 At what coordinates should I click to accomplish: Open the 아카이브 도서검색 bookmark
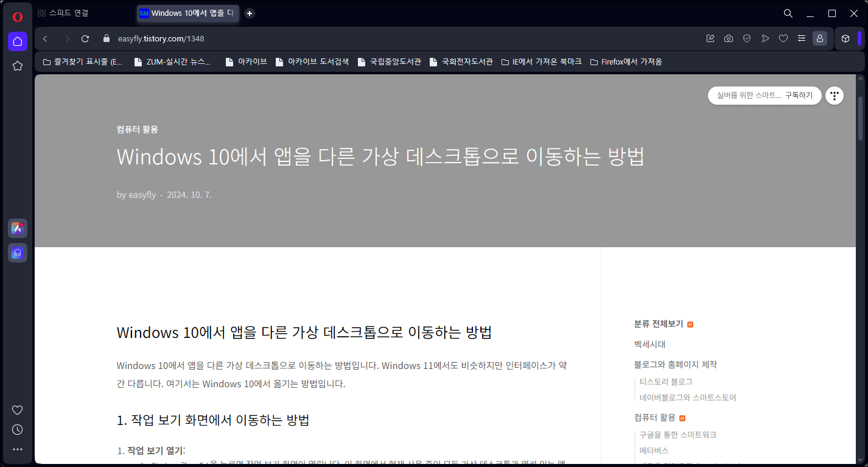pos(312,61)
